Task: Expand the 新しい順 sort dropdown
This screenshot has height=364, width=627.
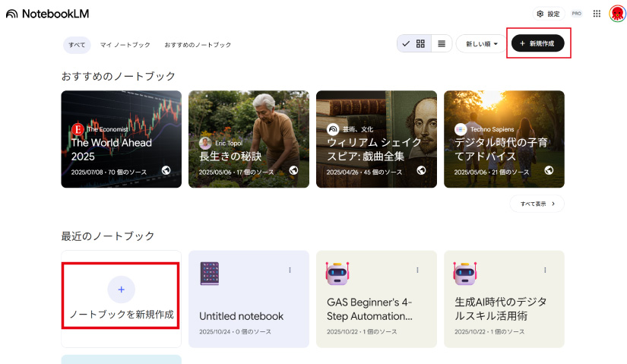Action: point(482,44)
